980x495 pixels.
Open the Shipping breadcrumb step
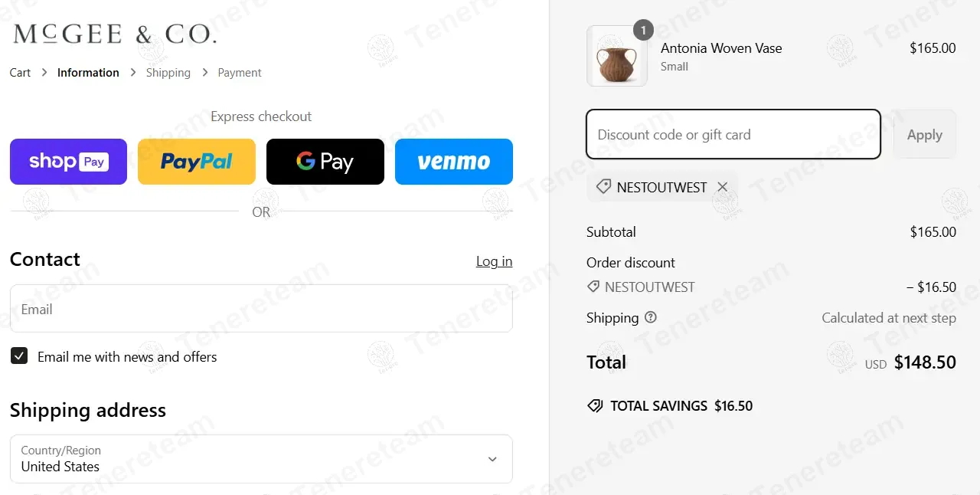click(168, 73)
